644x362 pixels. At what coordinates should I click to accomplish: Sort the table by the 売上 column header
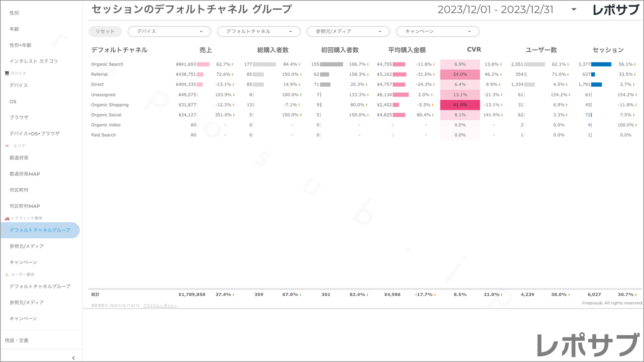(205, 50)
